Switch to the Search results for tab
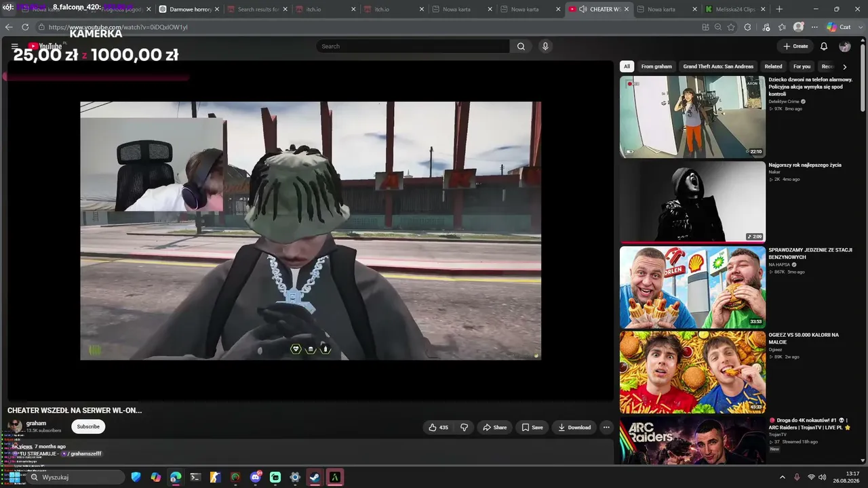 (258, 9)
